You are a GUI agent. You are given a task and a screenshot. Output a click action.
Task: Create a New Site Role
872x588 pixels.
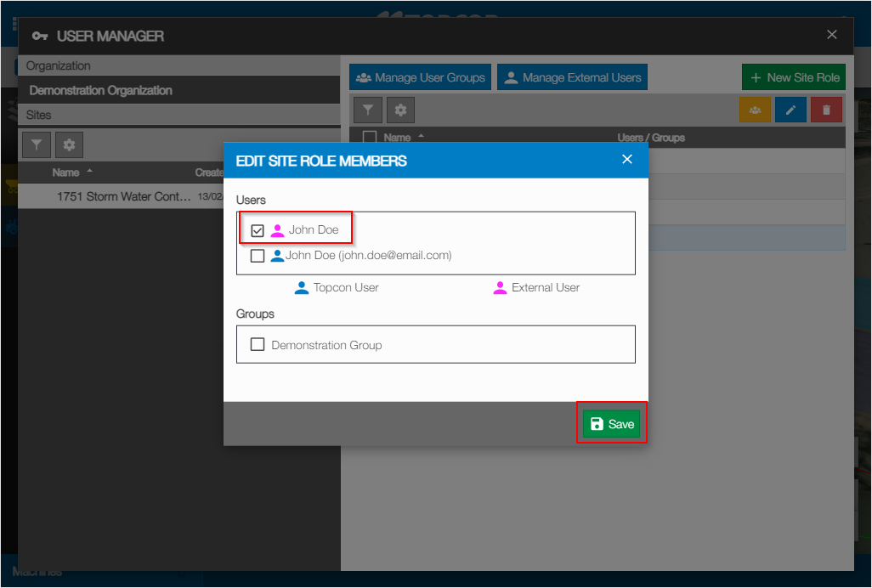794,77
